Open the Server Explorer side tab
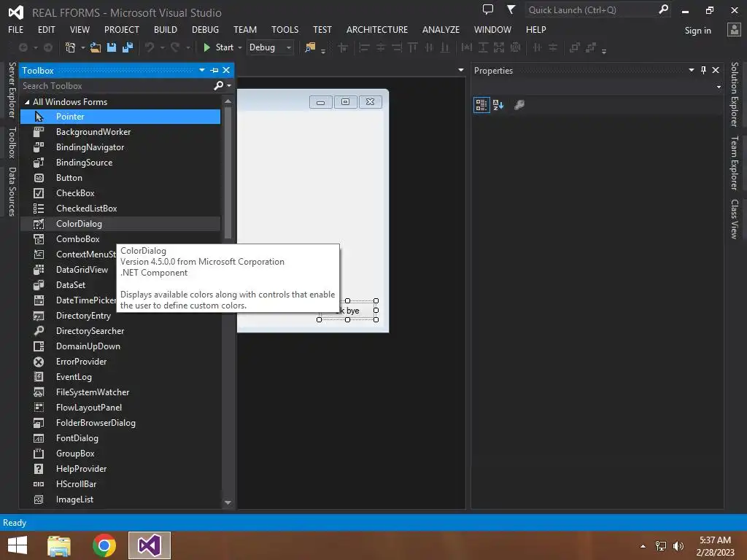This screenshot has height=560, width=747. [x=12, y=90]
